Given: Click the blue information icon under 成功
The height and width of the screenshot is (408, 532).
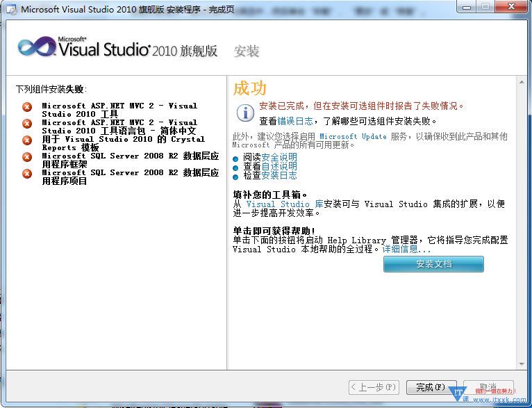Looking at the screenshot, I should [245, 113].
